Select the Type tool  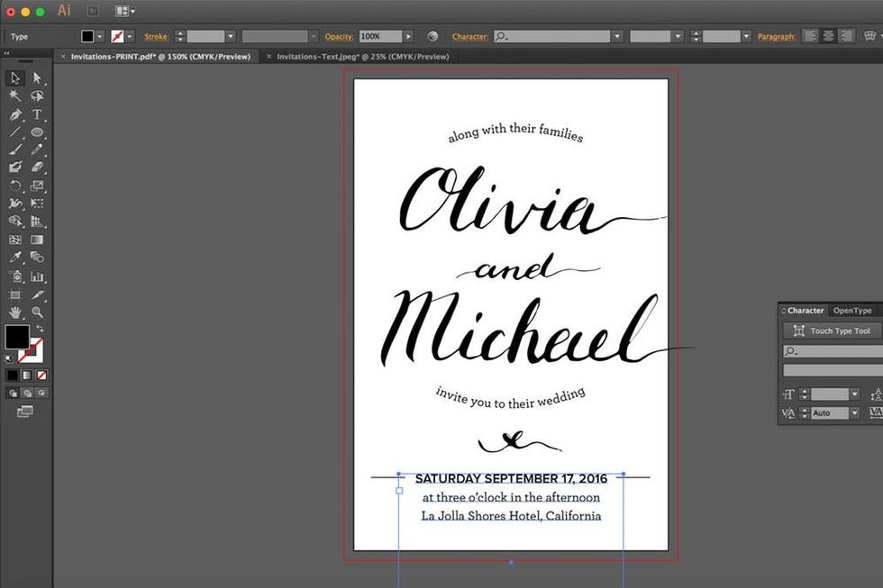37,114
